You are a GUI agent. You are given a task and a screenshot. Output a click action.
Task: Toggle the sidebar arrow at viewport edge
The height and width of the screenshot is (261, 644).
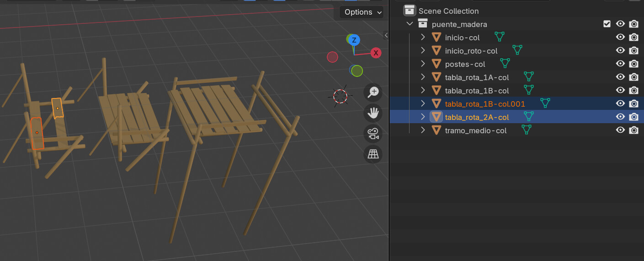pos(386,35)
